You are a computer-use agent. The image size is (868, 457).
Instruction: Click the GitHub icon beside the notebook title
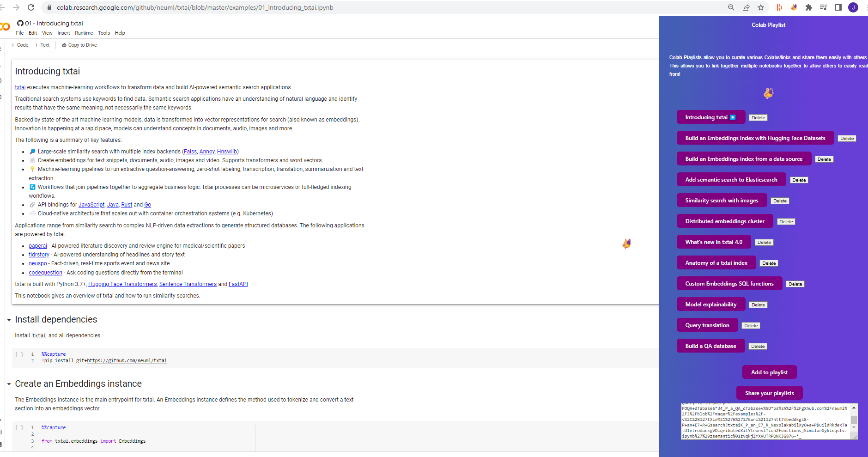point(20,23)
